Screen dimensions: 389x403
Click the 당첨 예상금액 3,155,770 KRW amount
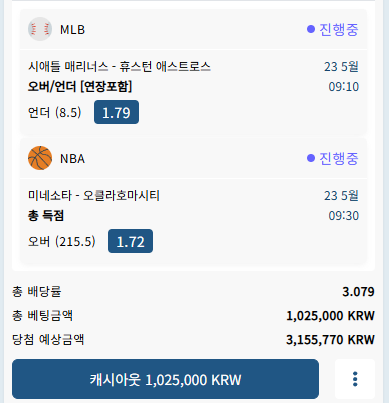[330, 340]
